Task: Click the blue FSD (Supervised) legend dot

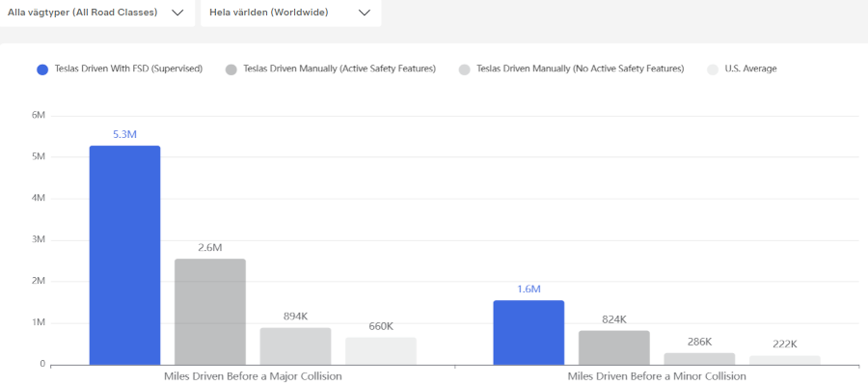Action: point(42,69)
